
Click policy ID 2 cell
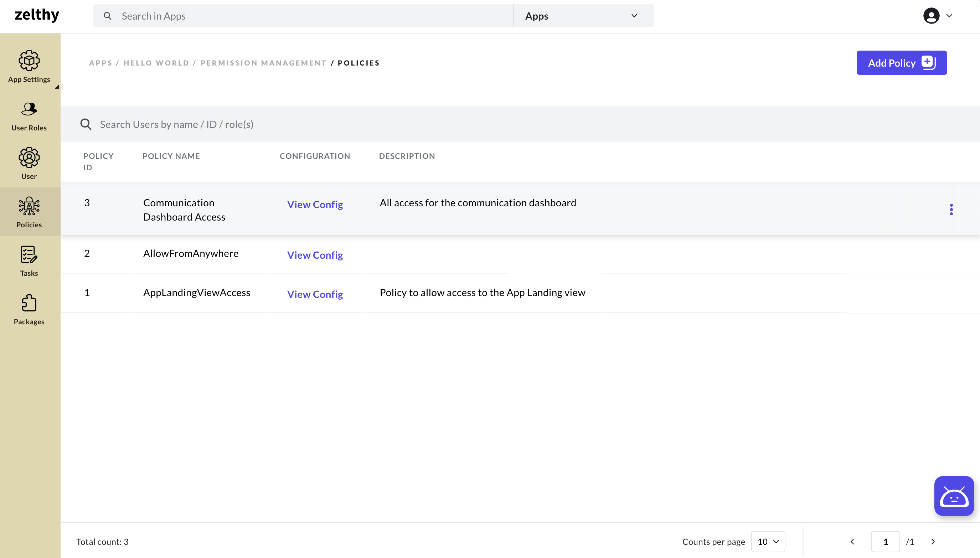87,253
